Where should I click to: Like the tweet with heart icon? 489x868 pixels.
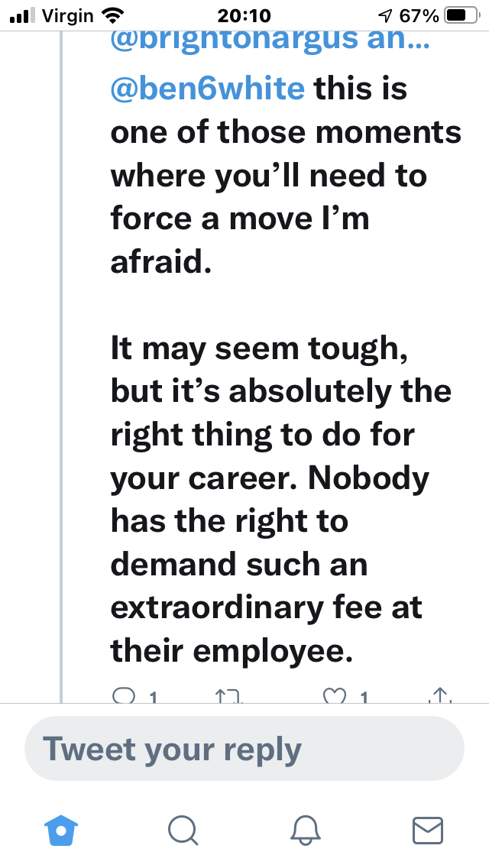click(335, 696)
